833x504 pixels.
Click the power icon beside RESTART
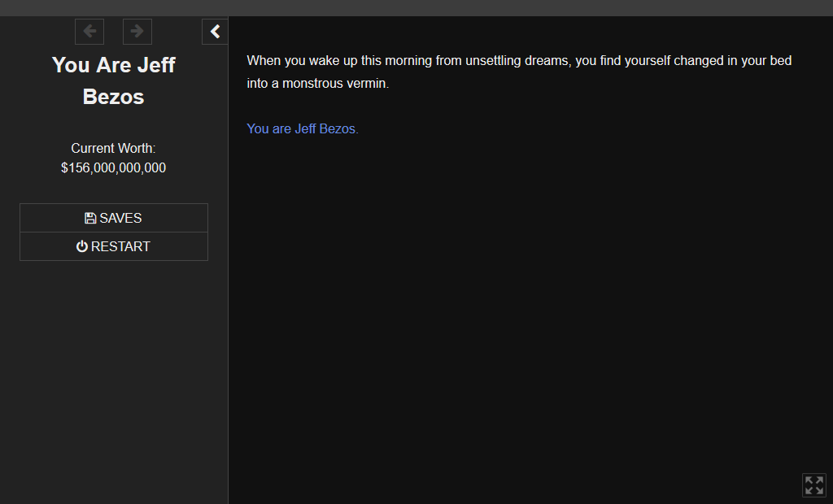pyautogui.click(x=82, y=246)
